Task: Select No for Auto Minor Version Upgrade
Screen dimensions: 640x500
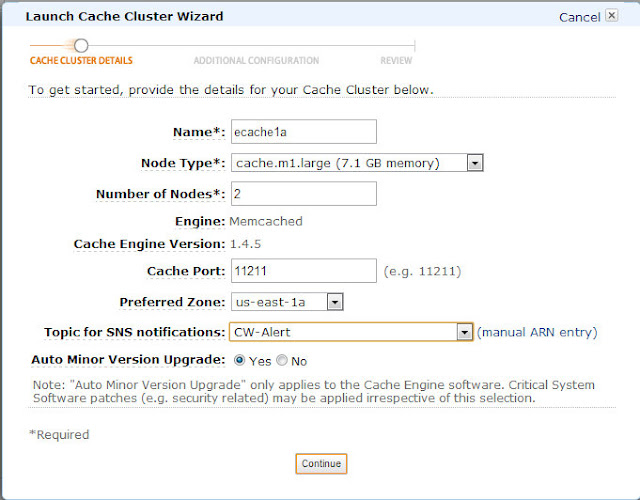Action: (x=282, y=360)
